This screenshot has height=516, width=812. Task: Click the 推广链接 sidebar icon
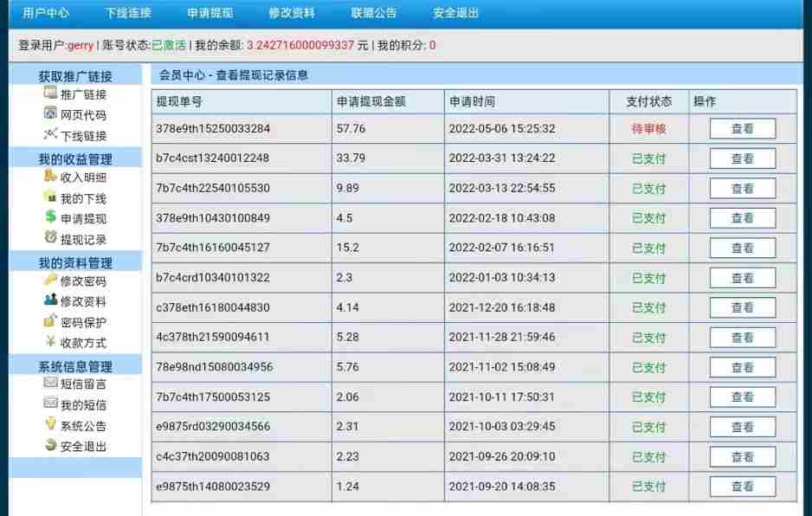50,94
